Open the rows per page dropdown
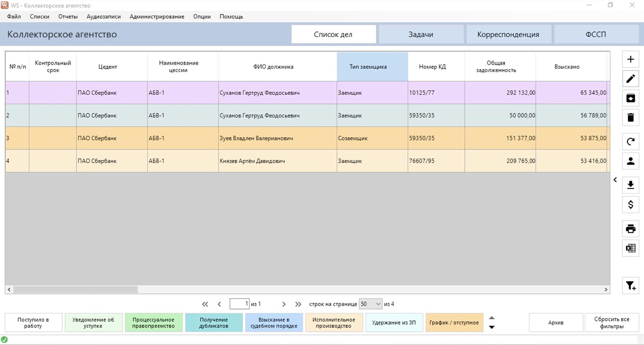The width and height of the screenshot is (644, 345). pos(370,304)
